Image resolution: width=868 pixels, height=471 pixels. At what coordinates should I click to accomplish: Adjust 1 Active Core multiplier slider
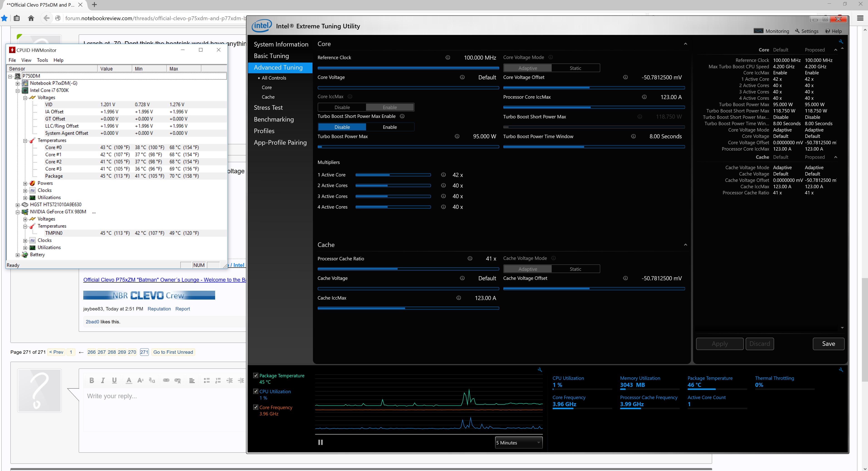[x=393, y=175]
